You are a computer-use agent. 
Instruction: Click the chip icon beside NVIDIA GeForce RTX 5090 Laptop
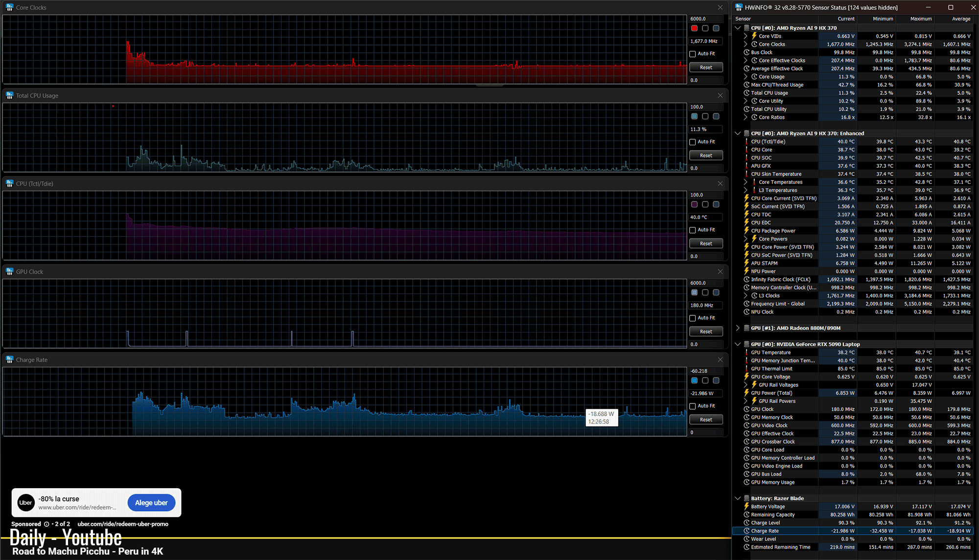point(746,344)
